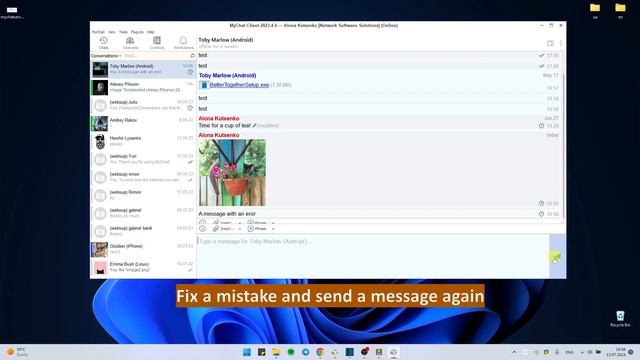Screen dimensions: 640x360
Task: Open the Plugins menu
Action: click(x=137, y=32)
